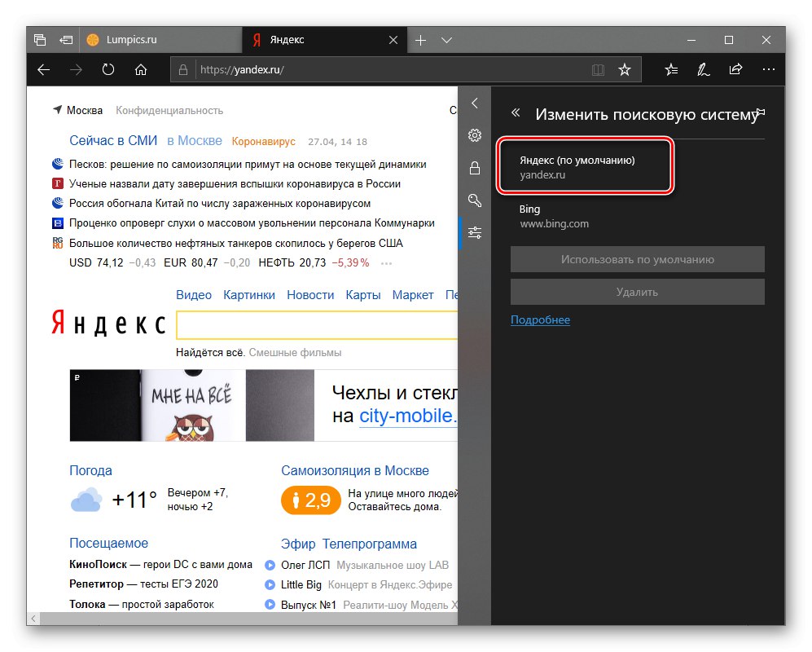This screenshot has width=812, height=652.
Task: Click the Yandex search input field
Action: 317,325
